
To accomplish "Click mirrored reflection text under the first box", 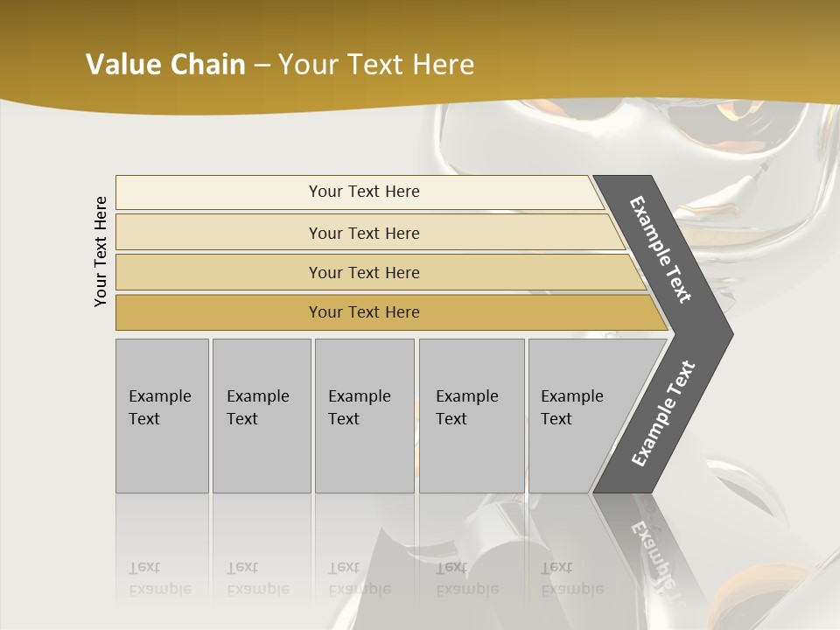I will [x=159, y=579].
